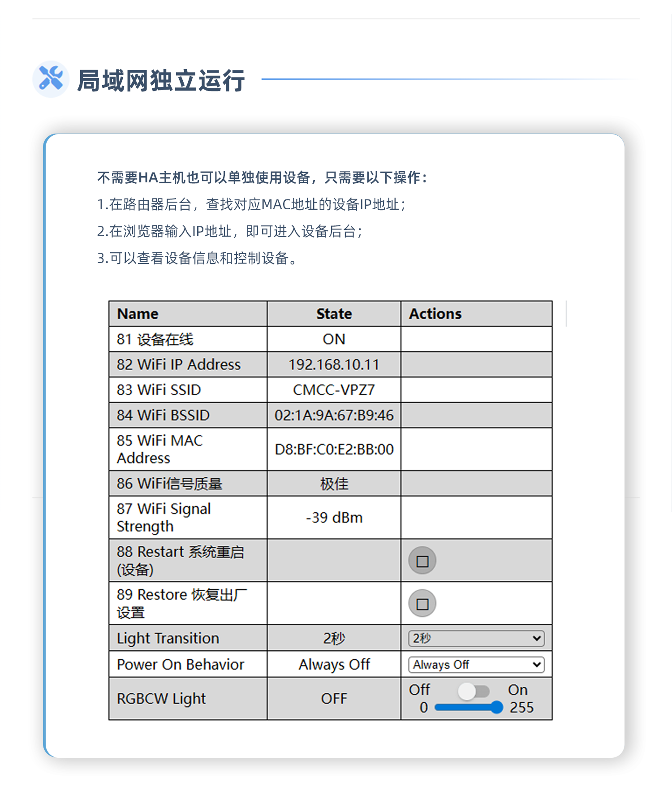Click the 2秒 state of Light Transition
The width and height of the screenshot is (672, 791).
(x=334, y=638)
